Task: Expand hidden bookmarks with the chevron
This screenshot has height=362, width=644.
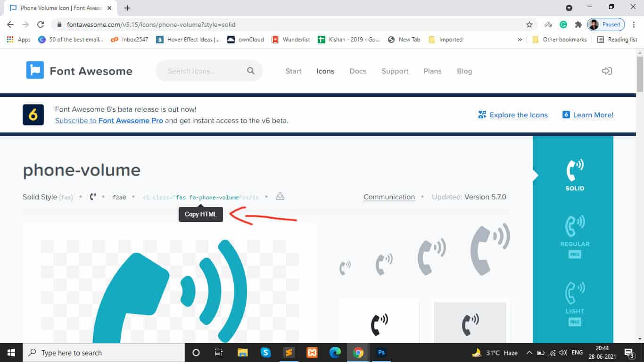Action: click(520, 40)
